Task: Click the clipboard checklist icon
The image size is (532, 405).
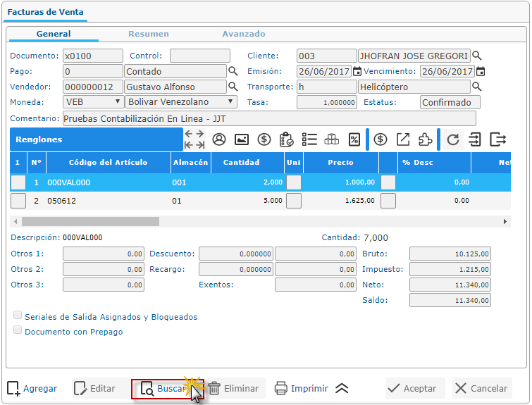Action: (286, 139)
